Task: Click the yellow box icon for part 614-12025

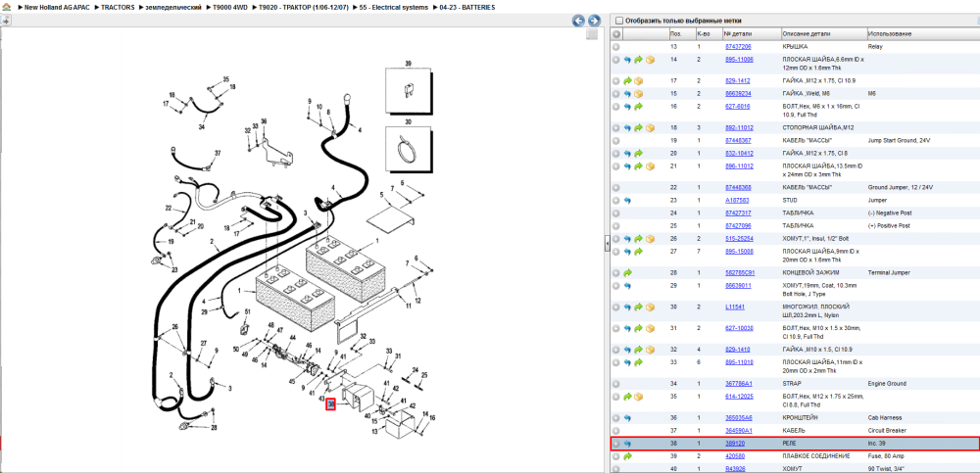Action: (638, 397)
